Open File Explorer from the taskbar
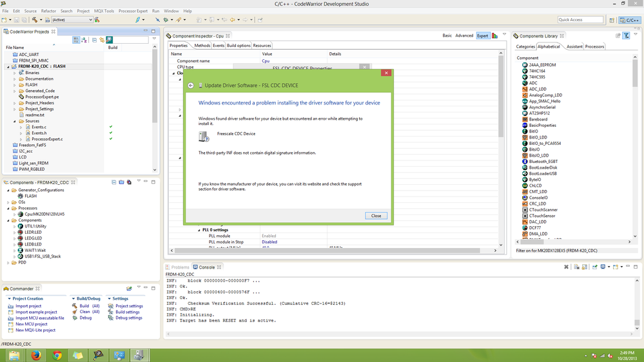 point(14,356)
